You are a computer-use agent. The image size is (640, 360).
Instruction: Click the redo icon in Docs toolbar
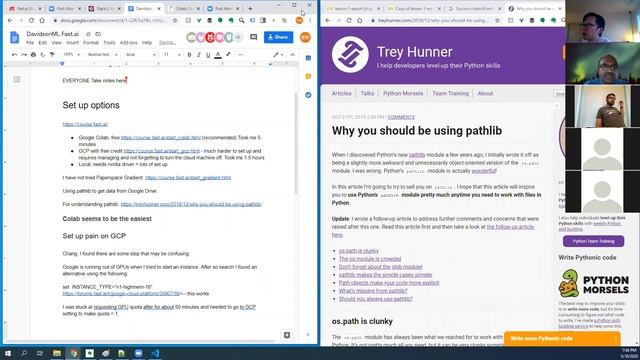click(24, 55)
